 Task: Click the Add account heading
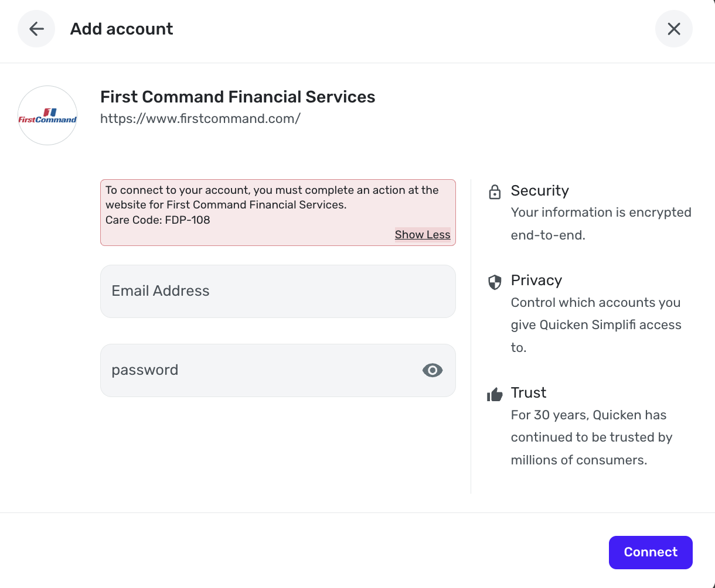(121, 29)
